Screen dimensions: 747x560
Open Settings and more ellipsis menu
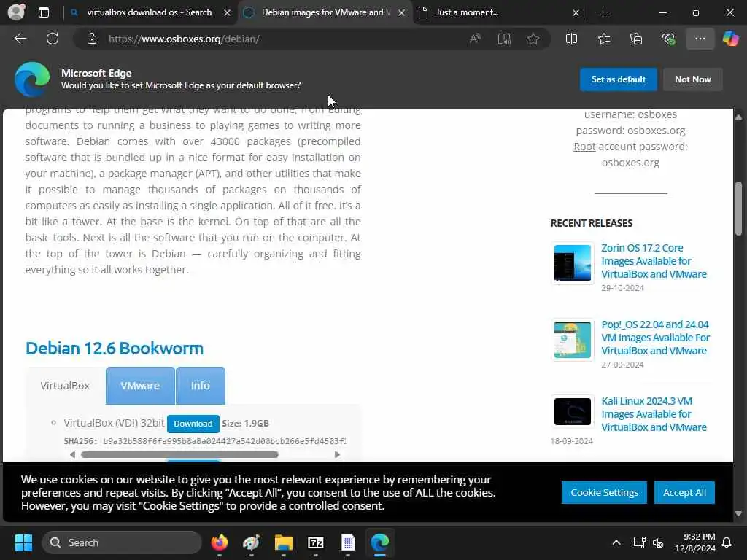(x=700, y=39)
